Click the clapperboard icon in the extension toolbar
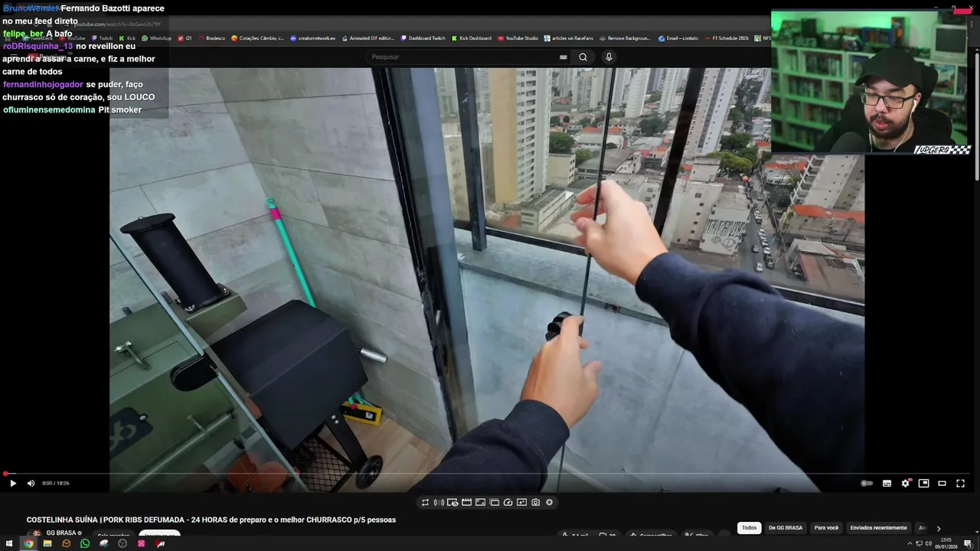Viewport: 980px width, 551px height. click(466, 502)
